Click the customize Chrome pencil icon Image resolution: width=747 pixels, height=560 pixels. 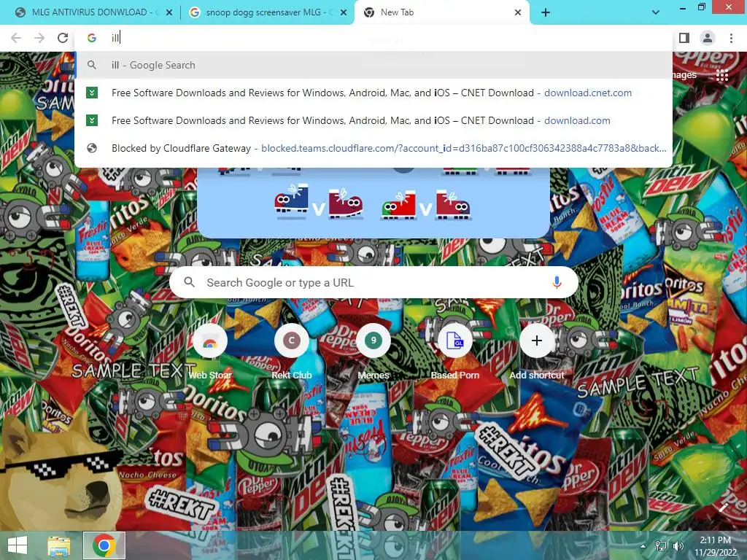(x=723, y=507)
